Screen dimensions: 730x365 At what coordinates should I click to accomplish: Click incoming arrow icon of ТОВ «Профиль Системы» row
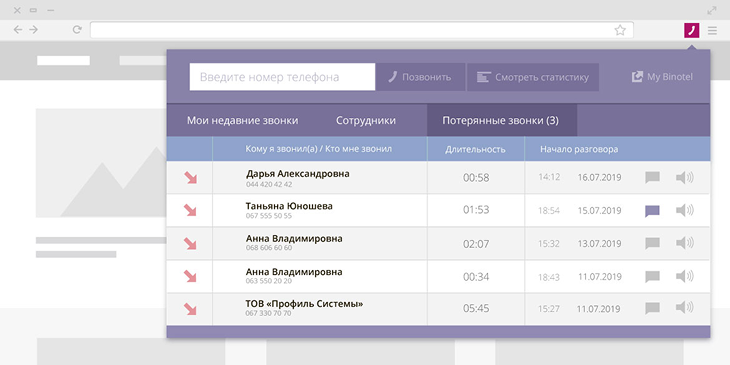[190, 309]
